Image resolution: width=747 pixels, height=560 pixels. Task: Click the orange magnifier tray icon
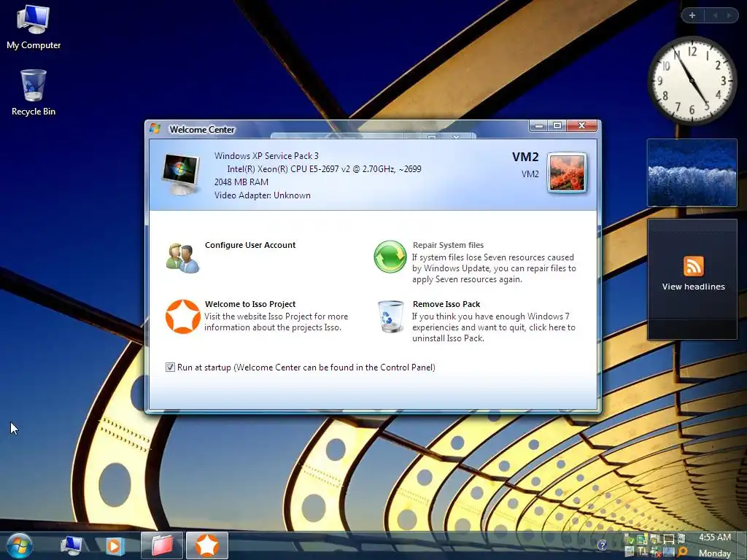[683, 551]
